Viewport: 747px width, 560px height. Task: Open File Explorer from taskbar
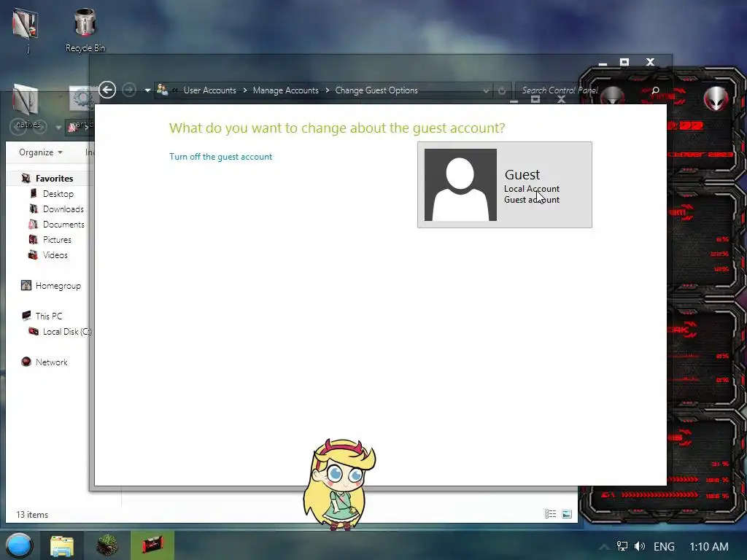click(x=62, y=545)
